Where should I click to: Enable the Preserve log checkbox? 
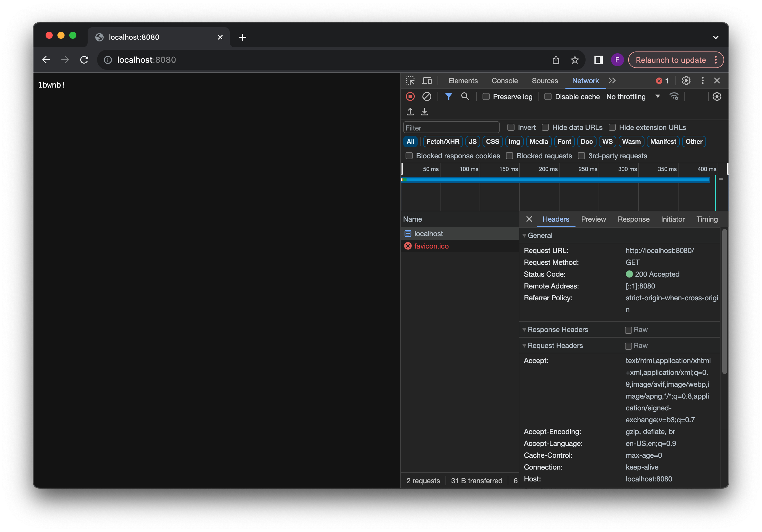pos(486,96)
